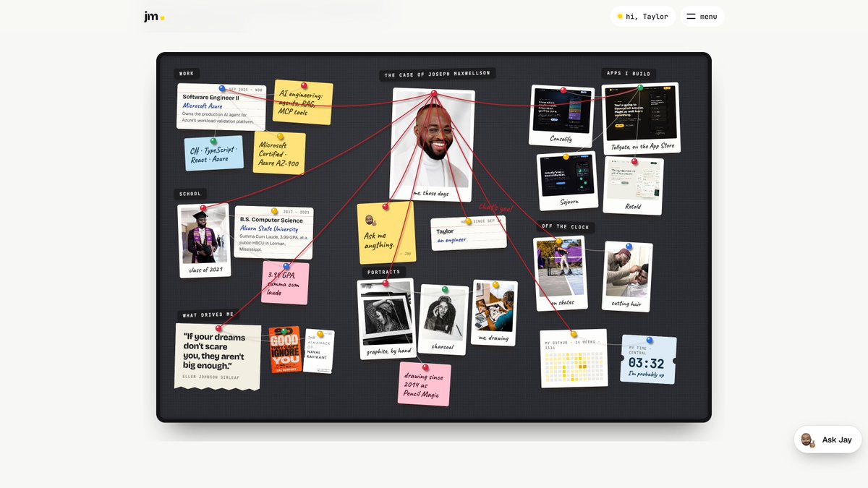Viewport: 868px width, 488px height.
Task: Click the 'hi, Taylor' greeting pill
Action: click(x=642, y=17)
